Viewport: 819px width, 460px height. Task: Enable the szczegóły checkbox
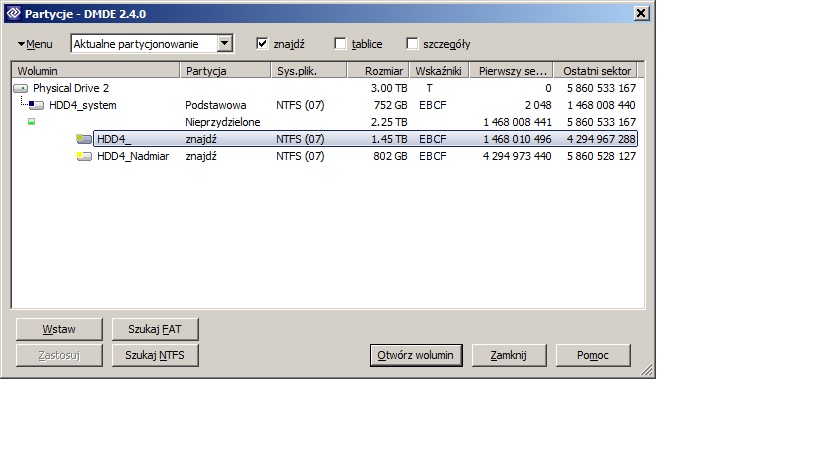tap(412, 44)
